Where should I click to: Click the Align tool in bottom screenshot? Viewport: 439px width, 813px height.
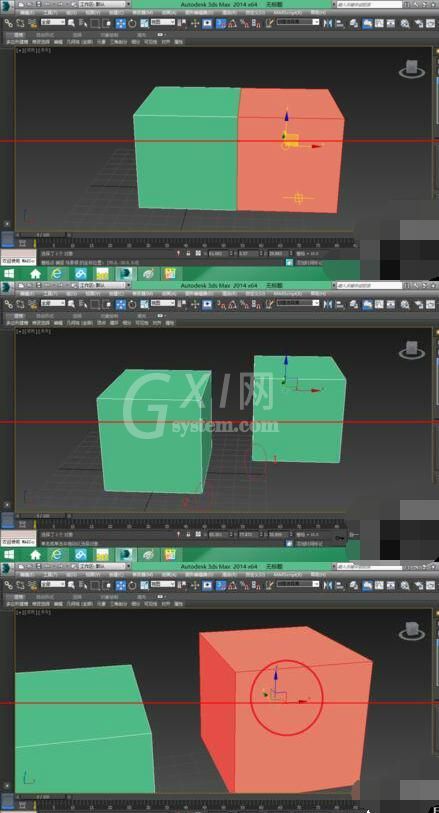tap(339, 585)
